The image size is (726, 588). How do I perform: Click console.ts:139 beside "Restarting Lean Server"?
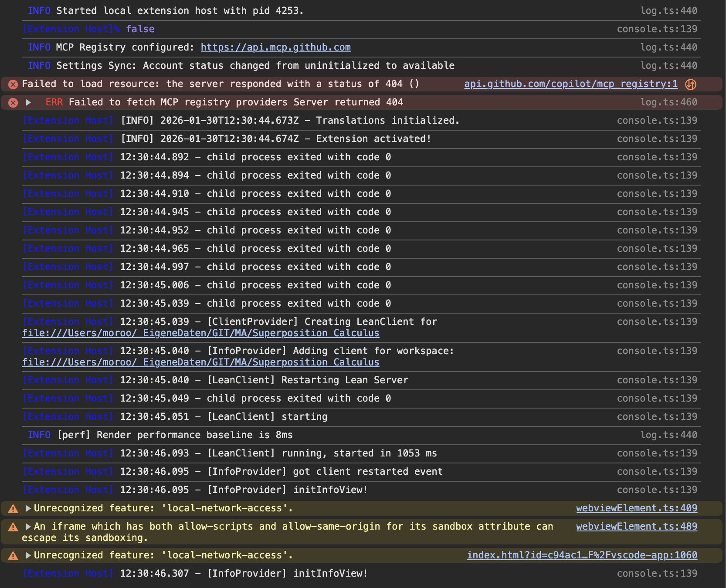[657, 380]
